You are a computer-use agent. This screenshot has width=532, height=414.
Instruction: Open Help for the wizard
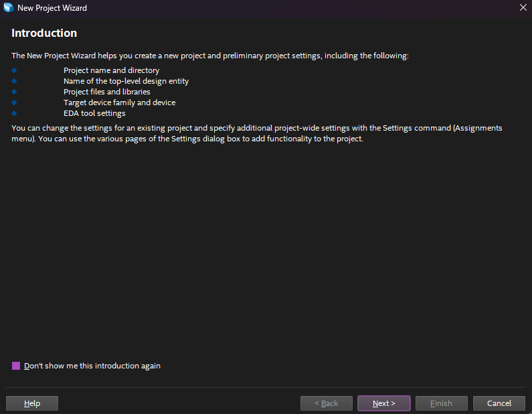(x=32, y=403)
